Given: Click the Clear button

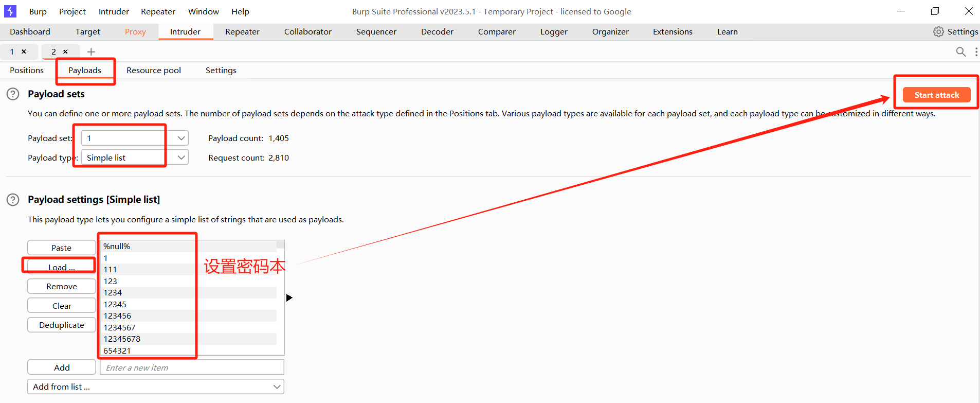Looking at the screenshot, I should pos(62,306).
